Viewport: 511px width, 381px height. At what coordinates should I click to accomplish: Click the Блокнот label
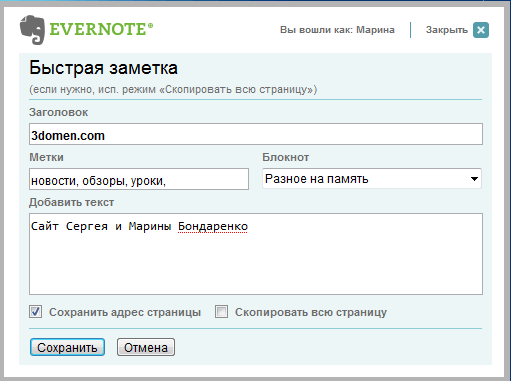[x=286, y=157]
